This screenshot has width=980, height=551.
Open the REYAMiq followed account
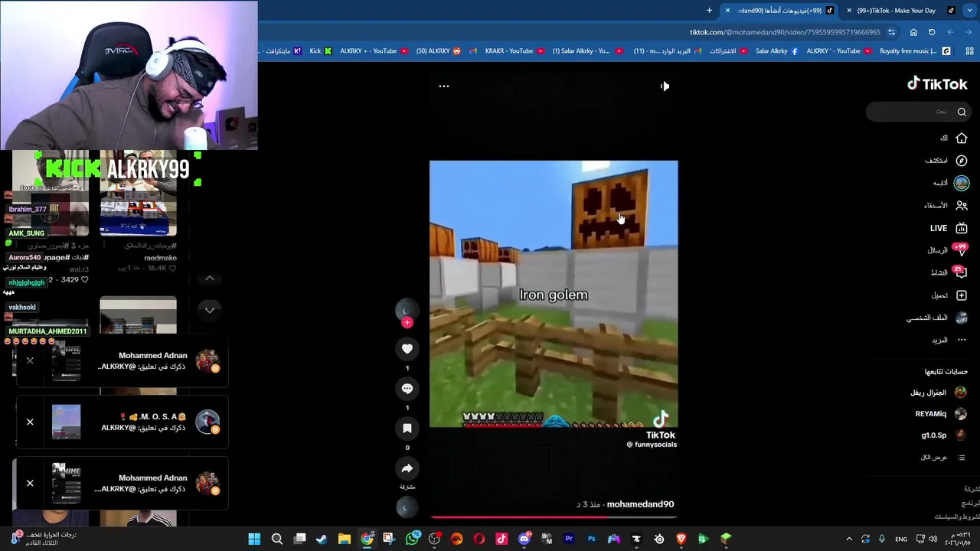click(939, 414)
